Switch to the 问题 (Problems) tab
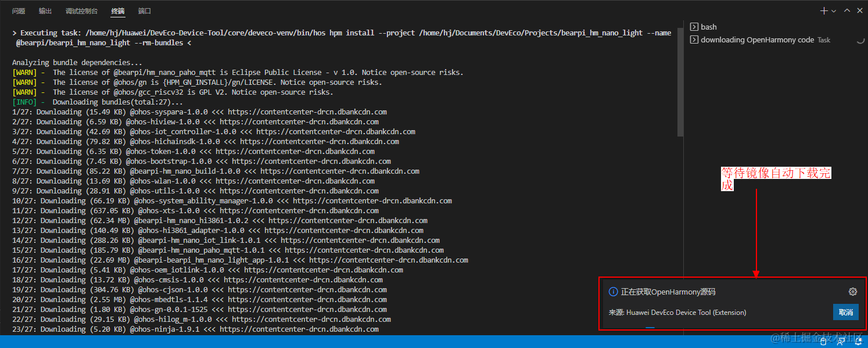868x348 pixels. [19, 11]
